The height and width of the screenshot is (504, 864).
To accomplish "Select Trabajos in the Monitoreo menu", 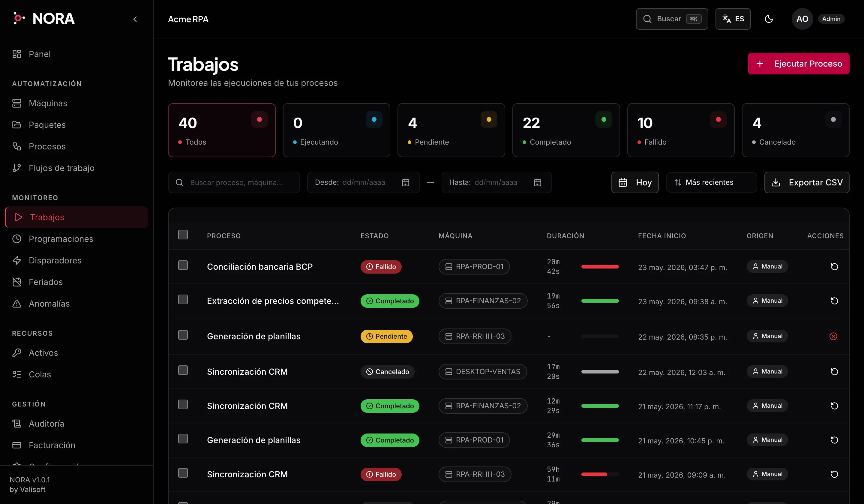I will pyautogui.click(x=76, y=217).
